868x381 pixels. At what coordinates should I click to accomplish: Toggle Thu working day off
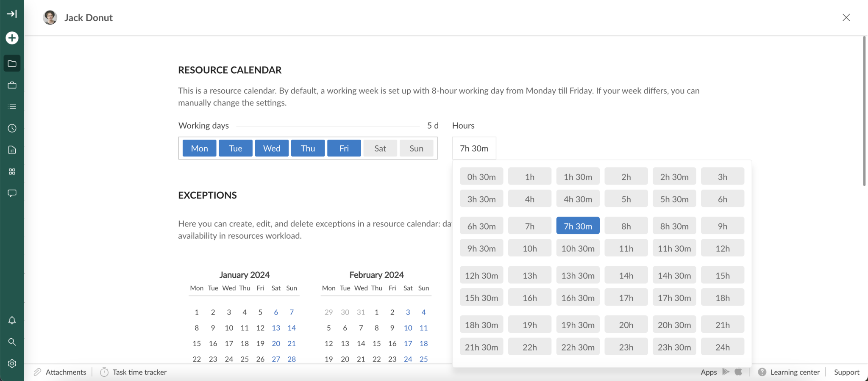[x=308, y=148]
